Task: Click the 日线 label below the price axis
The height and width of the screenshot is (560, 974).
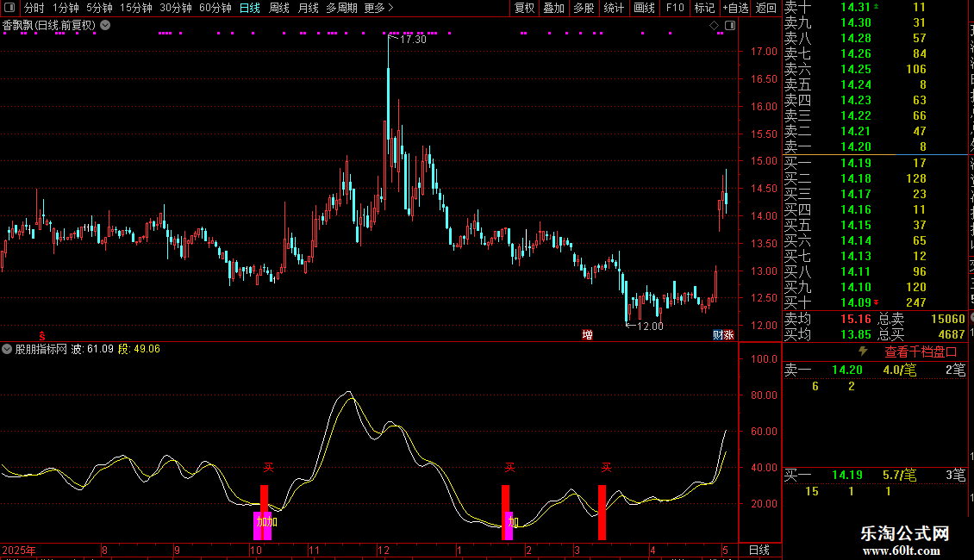Action: (759, 550)
